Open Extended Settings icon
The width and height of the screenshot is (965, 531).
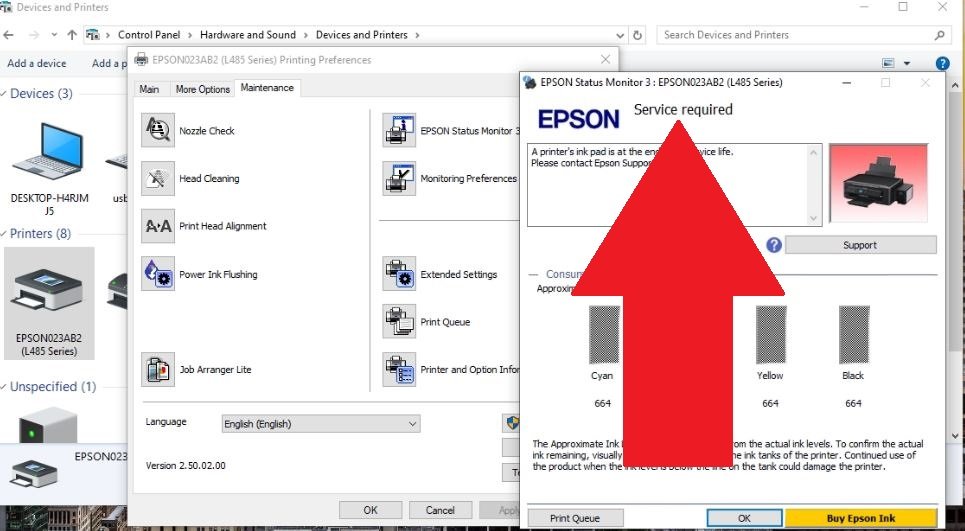399,274
